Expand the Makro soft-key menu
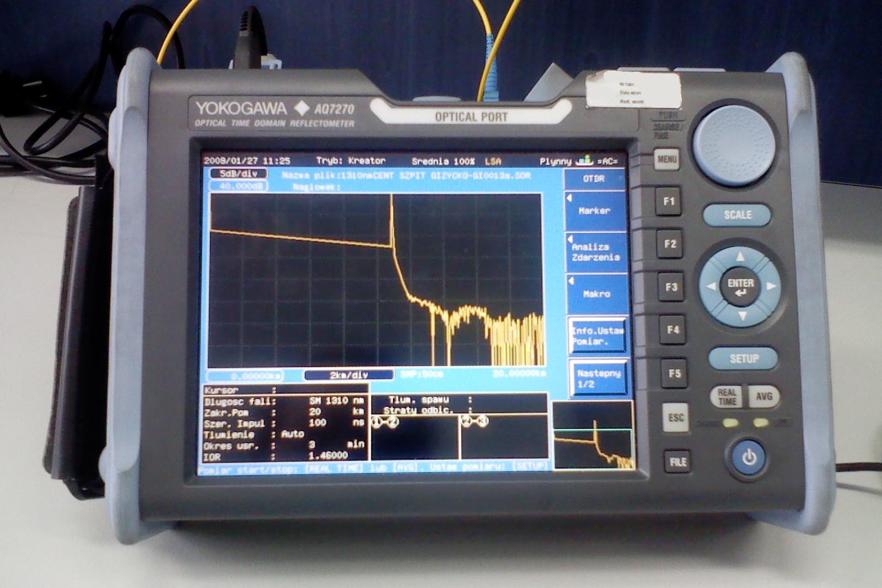The width and height of the screenshot is (882, 588). coord(597,294)
